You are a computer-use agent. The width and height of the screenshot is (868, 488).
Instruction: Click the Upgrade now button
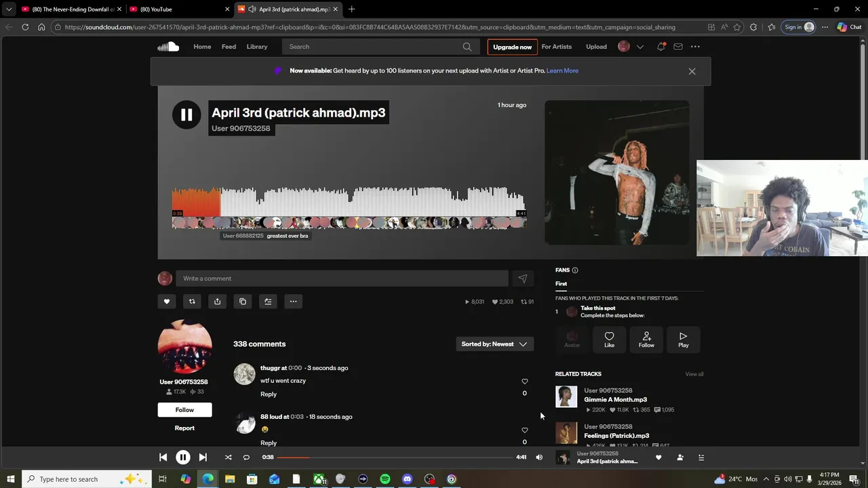pyautogui.click(x=512, y=47)
